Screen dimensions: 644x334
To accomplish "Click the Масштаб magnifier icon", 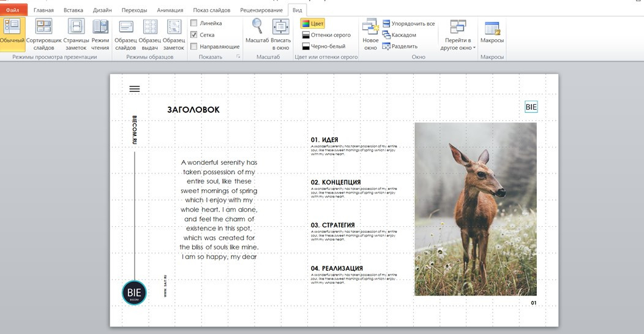I will tap(257, 26).
